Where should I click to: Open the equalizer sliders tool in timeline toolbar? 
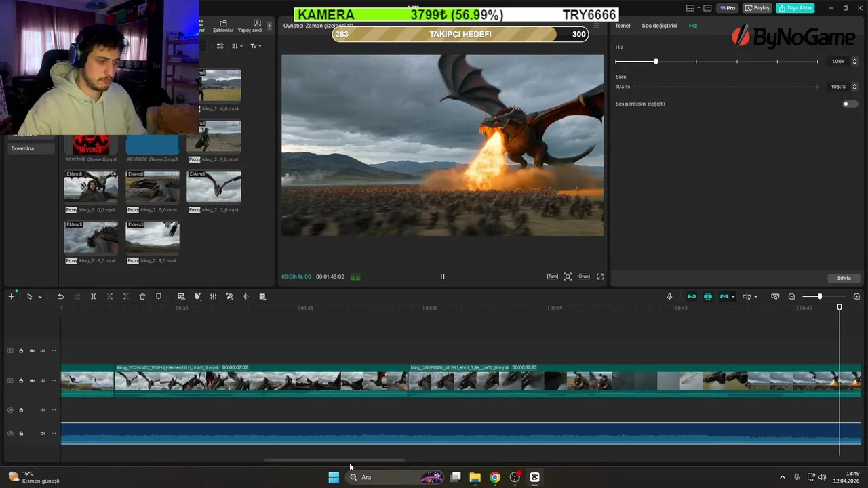tap(213, 296)
